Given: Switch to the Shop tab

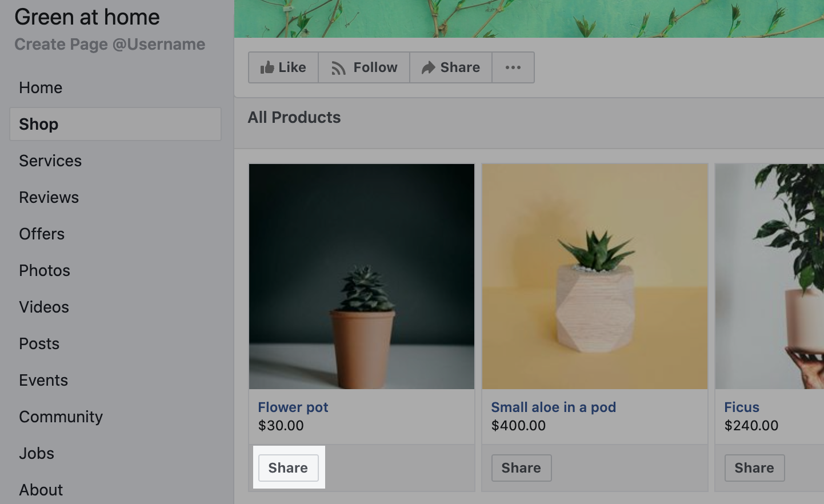Looking at the screenshot, I should coord(38,124).
